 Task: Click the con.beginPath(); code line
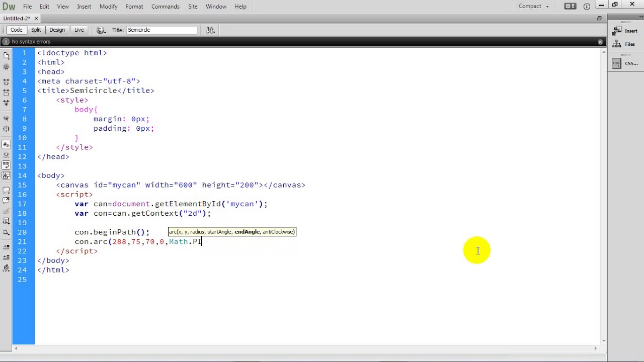pos(112,232)
